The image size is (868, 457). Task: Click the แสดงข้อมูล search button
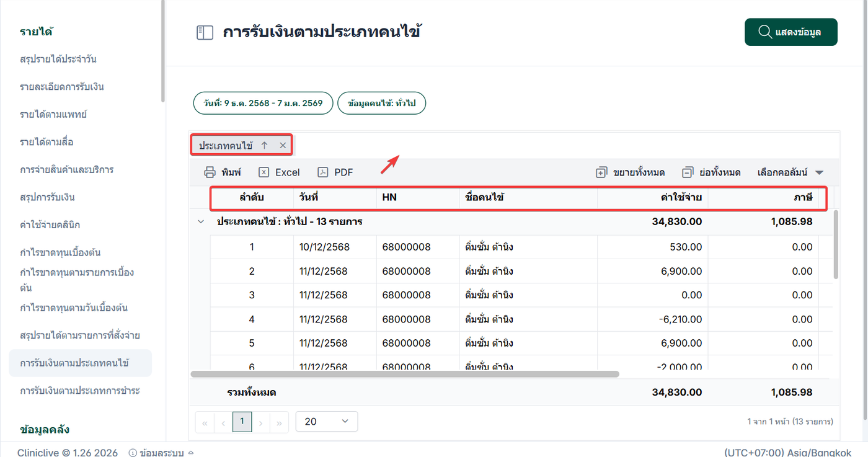click(790, 32)
